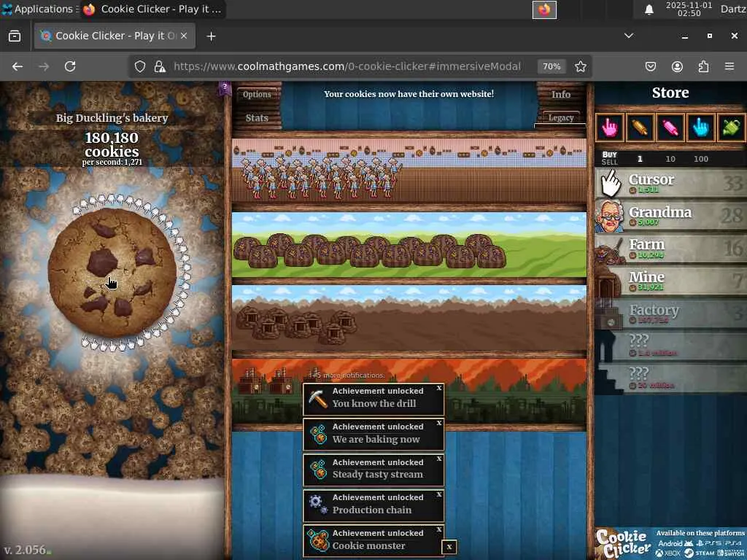
Task: Set buy quantity to 1
Action: (640, 159)
